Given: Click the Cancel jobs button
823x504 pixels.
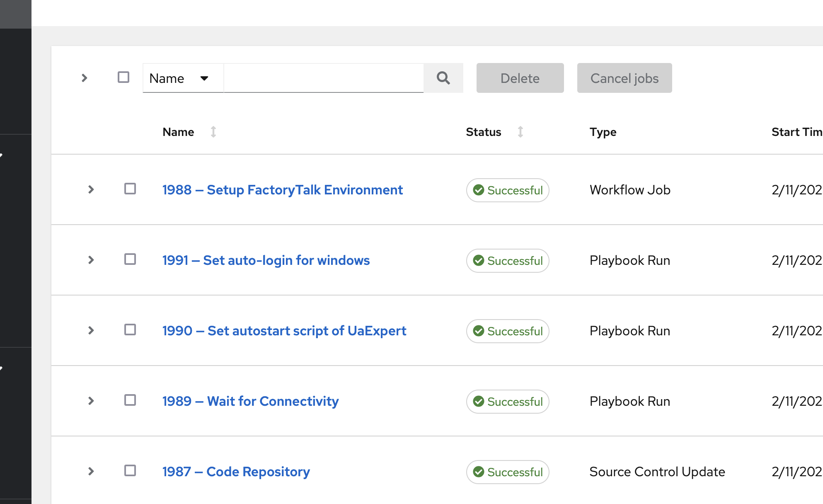Looking at the screenshot, I should pyautogui.click(x=625, y=78).
